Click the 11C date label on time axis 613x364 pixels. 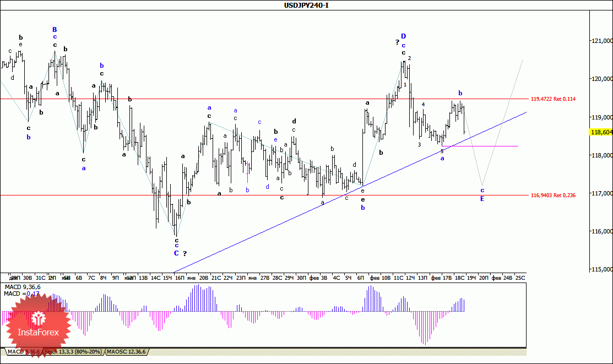tap(398, 278)
